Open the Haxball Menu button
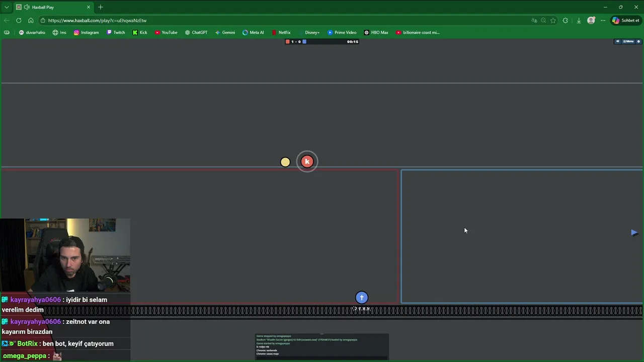Image resolution: width=644 pixels, height=362 pixels. [628, 42]
